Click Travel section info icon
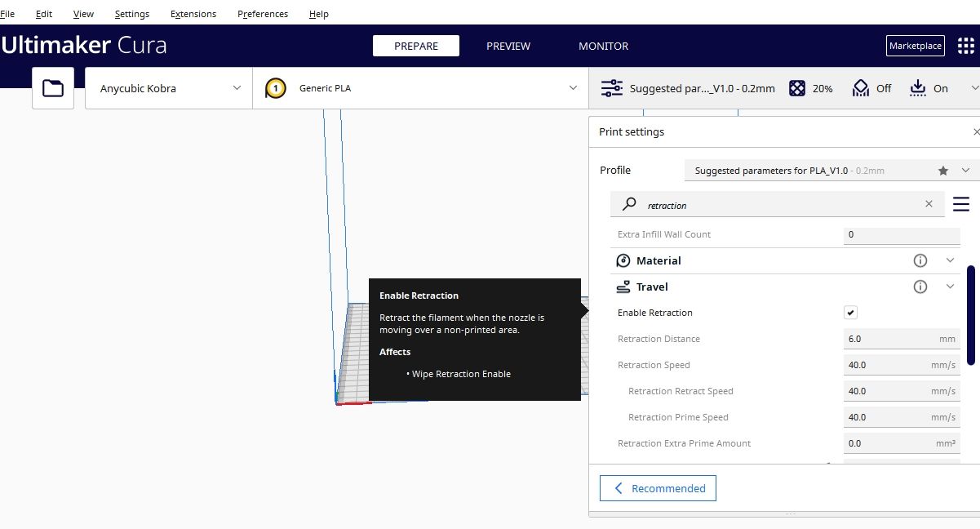Image resolution: width=980 pixels, height=529 pixels. (x=920, y=287)
